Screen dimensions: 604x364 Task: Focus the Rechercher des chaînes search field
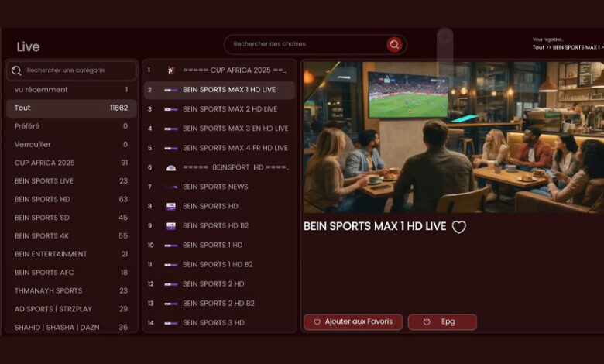click(x=306, y=45)
